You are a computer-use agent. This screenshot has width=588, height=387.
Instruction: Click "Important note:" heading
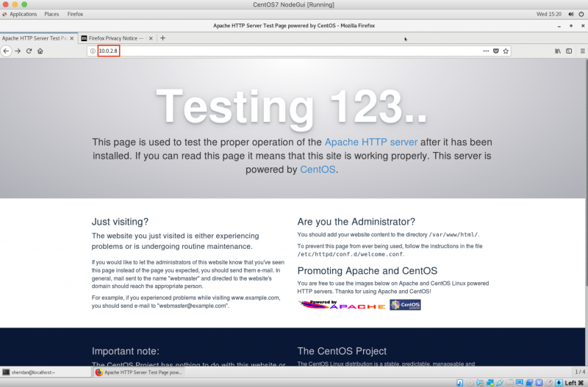point(126,351)
